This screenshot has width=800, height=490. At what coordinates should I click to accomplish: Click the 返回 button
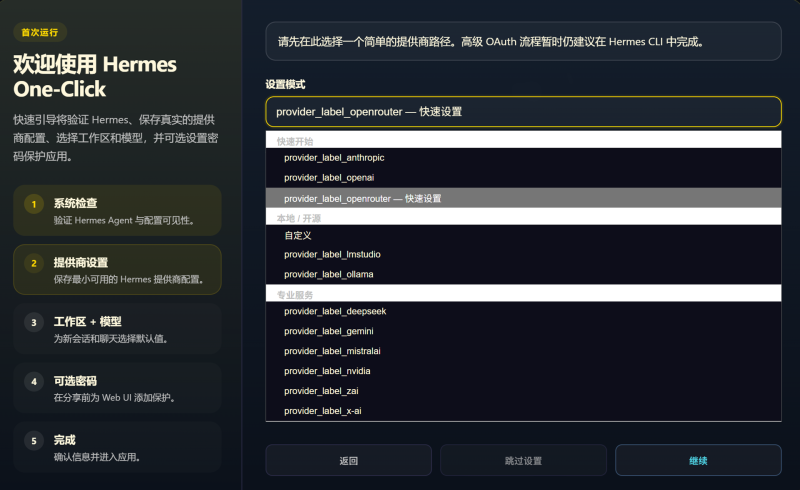tap(348, 460)
